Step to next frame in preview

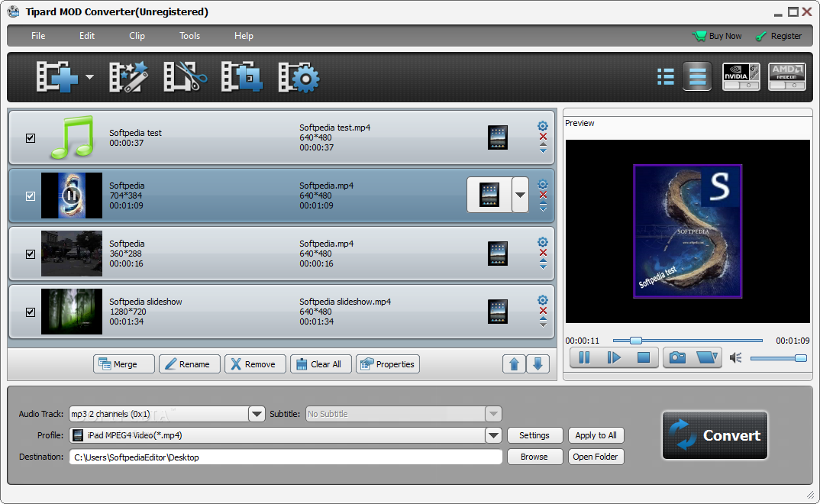tap(614, 357)
